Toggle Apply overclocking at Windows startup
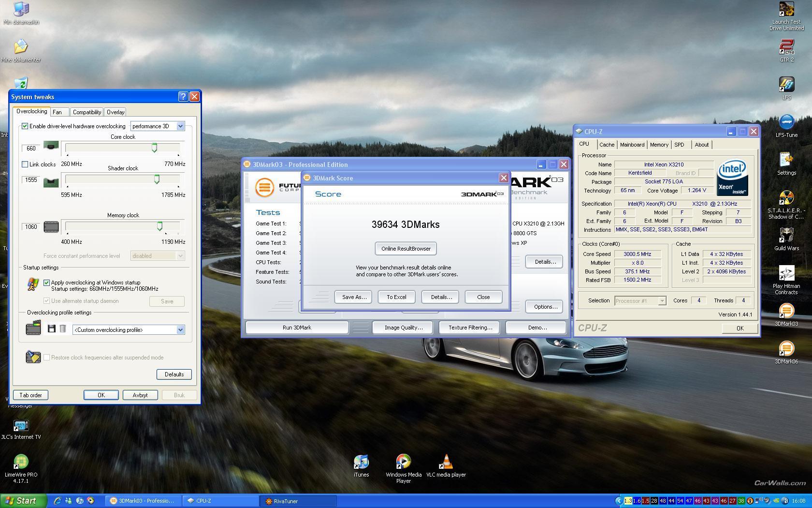812x508 pixels. click(x=47, y=283)
